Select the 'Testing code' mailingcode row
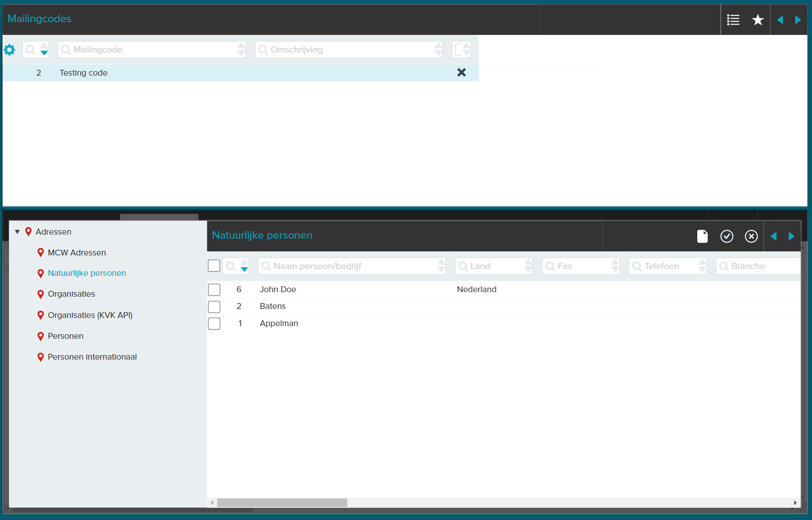 pos(241,73)
